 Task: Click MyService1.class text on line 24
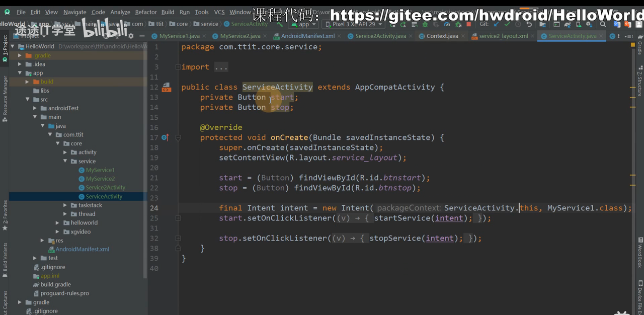585,208
